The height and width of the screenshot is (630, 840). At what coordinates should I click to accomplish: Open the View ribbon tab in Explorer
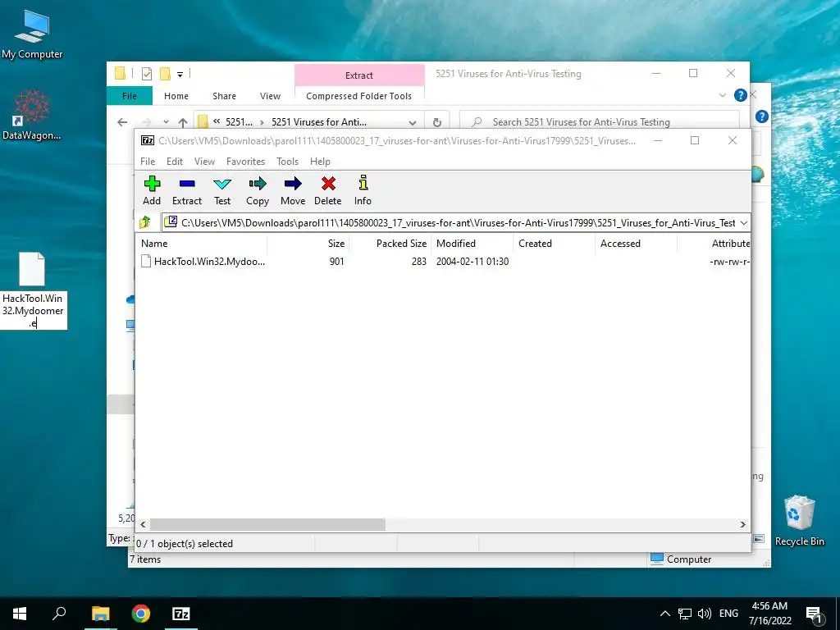tap(270, 96)
